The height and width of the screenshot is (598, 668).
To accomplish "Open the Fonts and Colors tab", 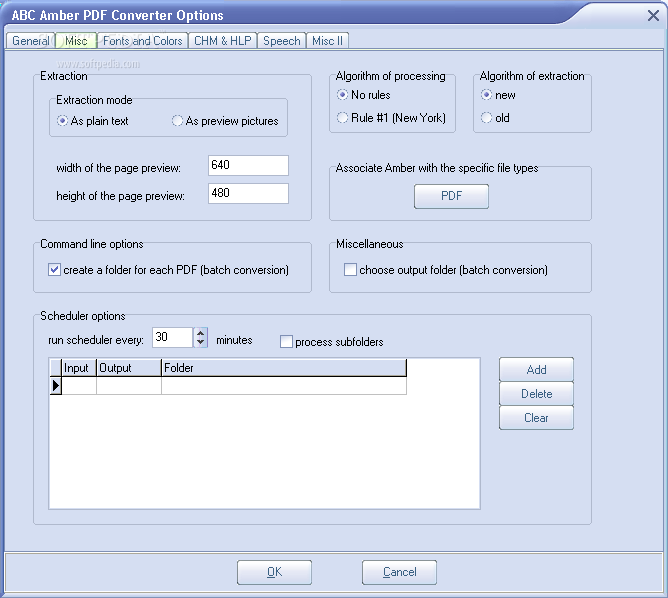I will tap(143, 41).
